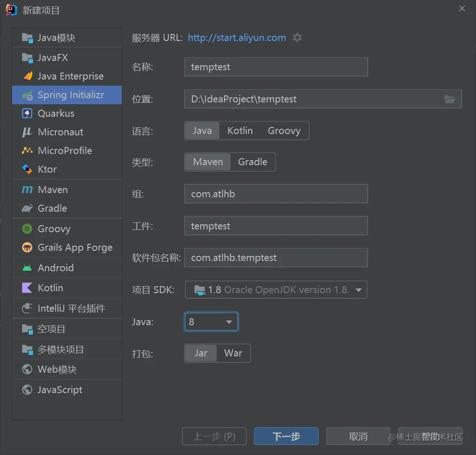Click the Web模块 globe icon
476x455 pixels.
[27, 369]
